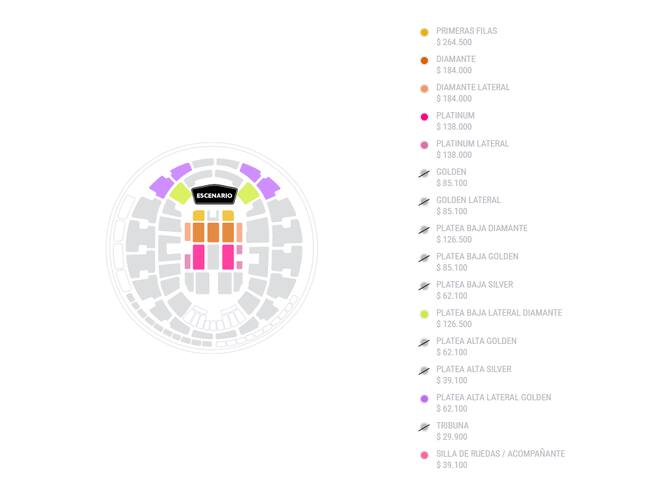Viewport: 650px width, 487px height.
Task: Click the Platinum magenta color dot
Action: click(424, 117)
